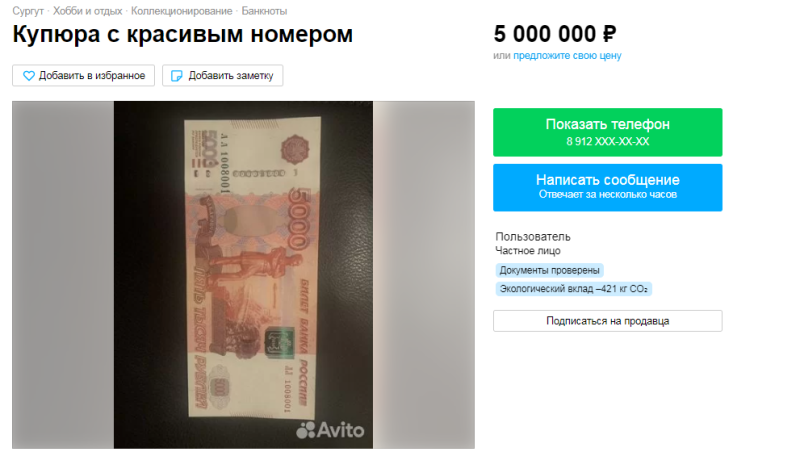The height and width of the screenshot is (456, 800).
Task: Add listing via Добавить в избранное
Action: [x=84, y=75]
